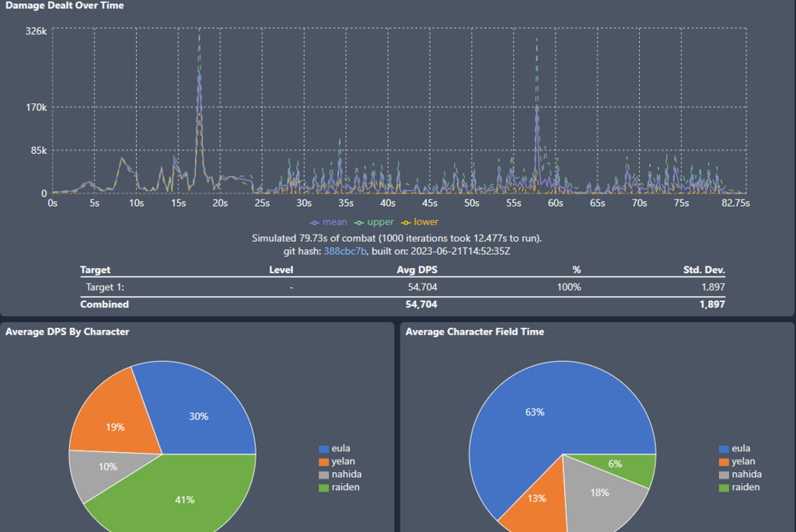Click raiden's green swatch in Field Time legend
The width and height of the screenshot is (796, 532).
(724, 487)
